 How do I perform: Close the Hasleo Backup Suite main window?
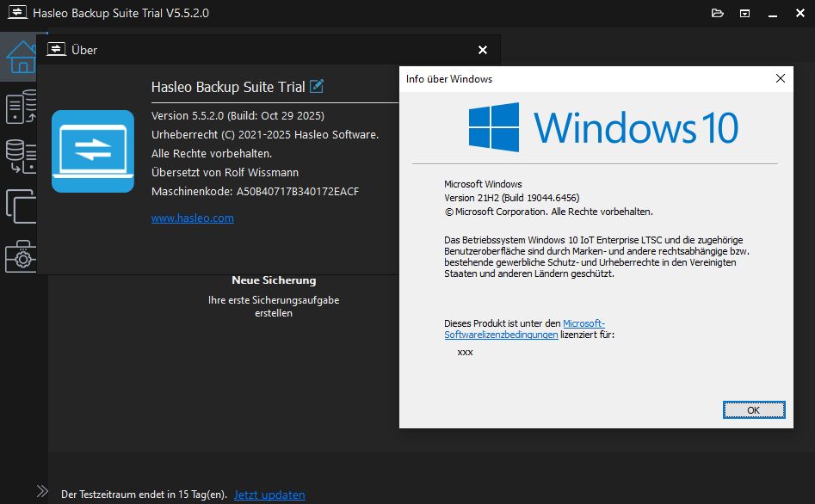[800, 13]
